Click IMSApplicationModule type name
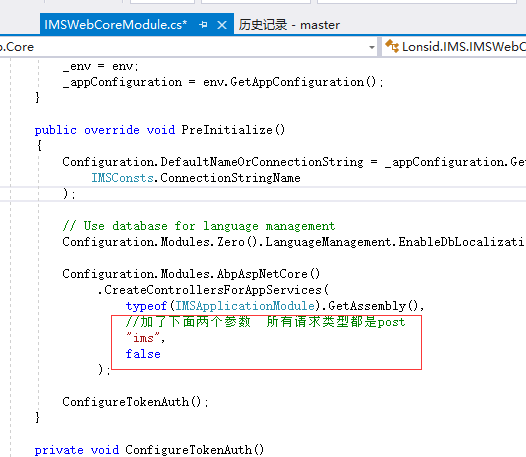Image resolution: width=526 pixels, height=457 pixels. [245, 306]
